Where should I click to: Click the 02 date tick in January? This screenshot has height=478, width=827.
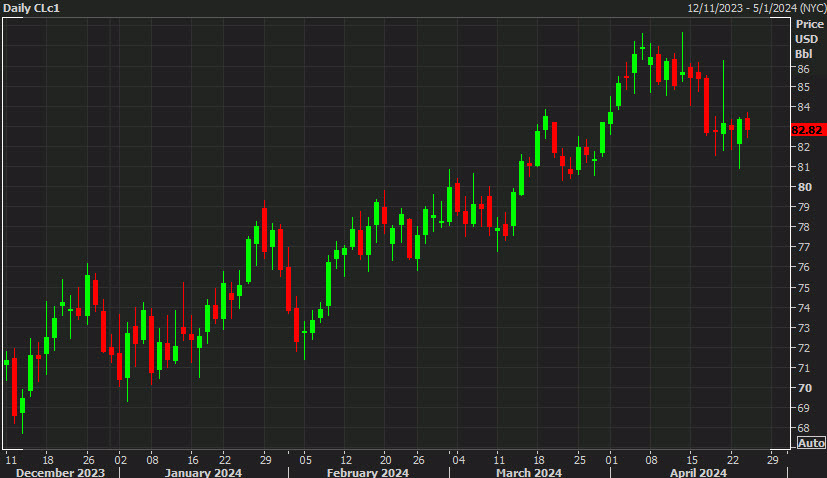click(x=119, y=458)
